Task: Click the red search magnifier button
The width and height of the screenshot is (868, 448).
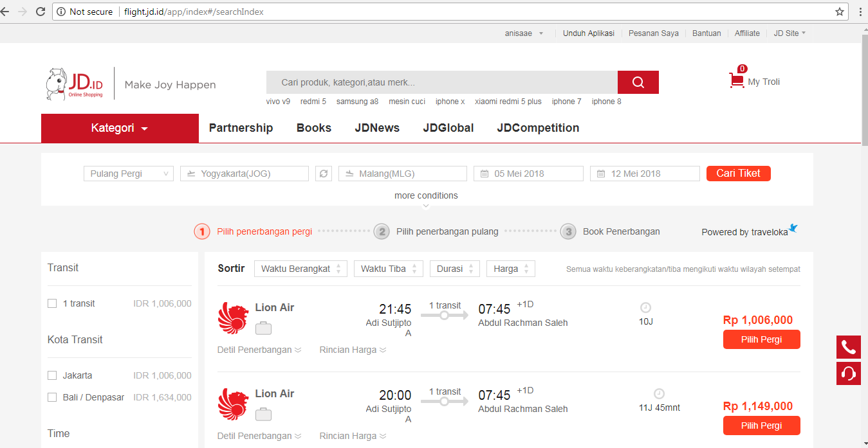Action: (x=638, y=82)
